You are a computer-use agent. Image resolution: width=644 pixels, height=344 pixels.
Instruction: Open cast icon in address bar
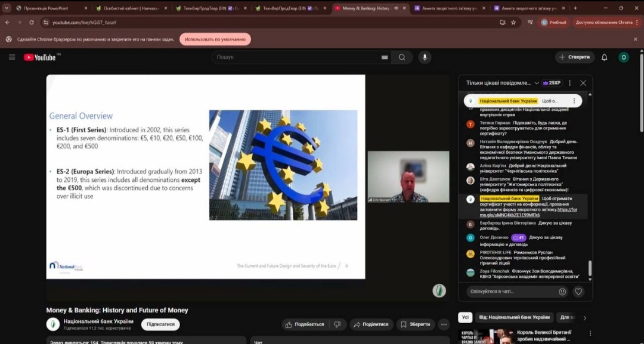[x=502, y=23]
